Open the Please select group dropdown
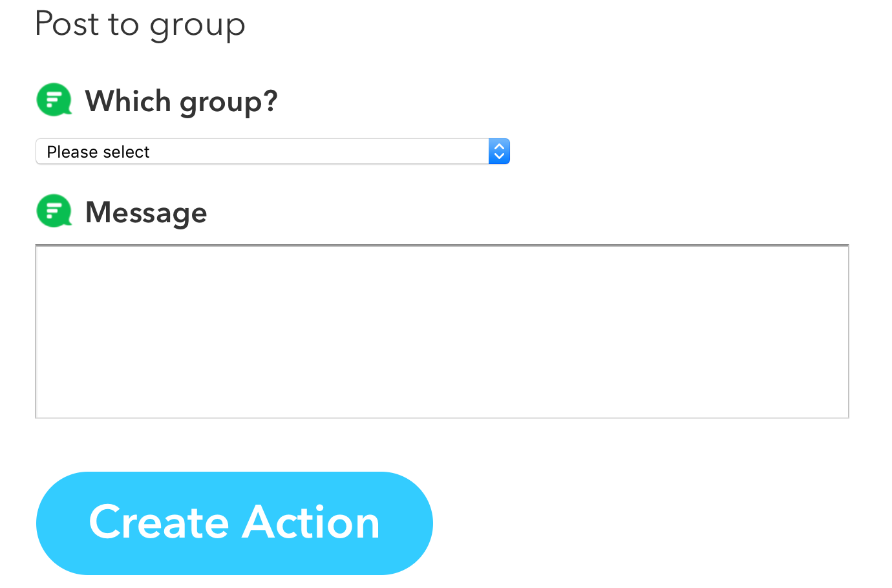The height and width of the screenshot is (588, 892). (x=271, y=152)
